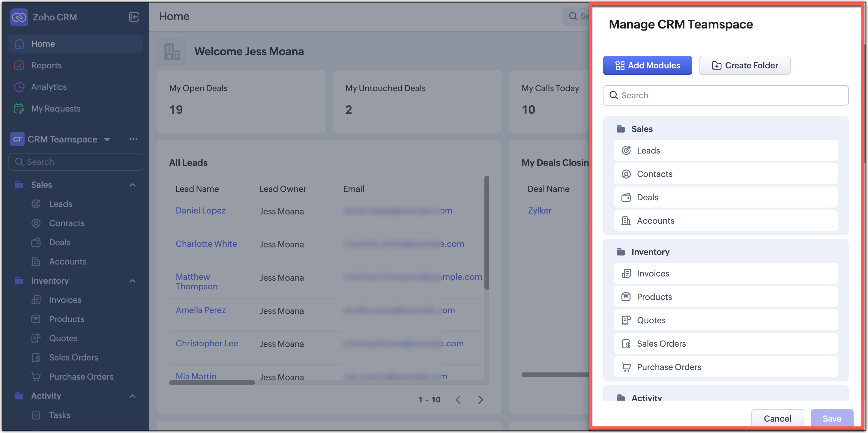The width and height of the screenshot is (868, 433).
Task: Click the My Requests icon
Action: coord(19,109)
